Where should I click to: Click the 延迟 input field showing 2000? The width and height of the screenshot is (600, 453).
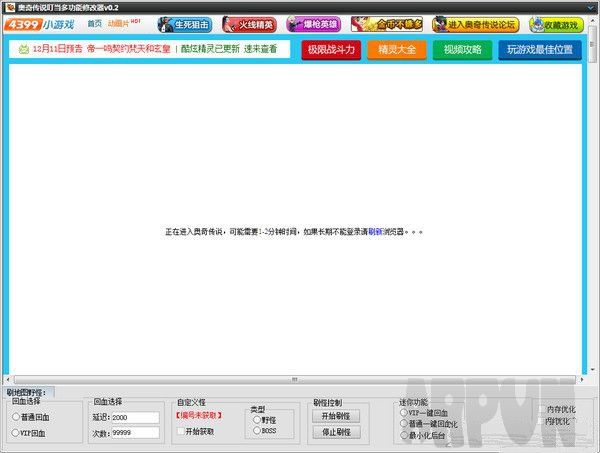tap(135, 417)
